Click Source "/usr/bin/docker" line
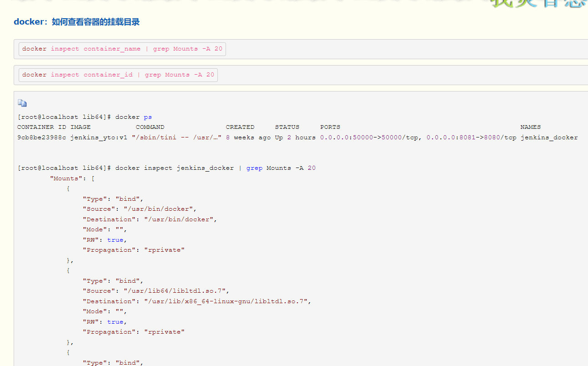 [x=139, y=209]
